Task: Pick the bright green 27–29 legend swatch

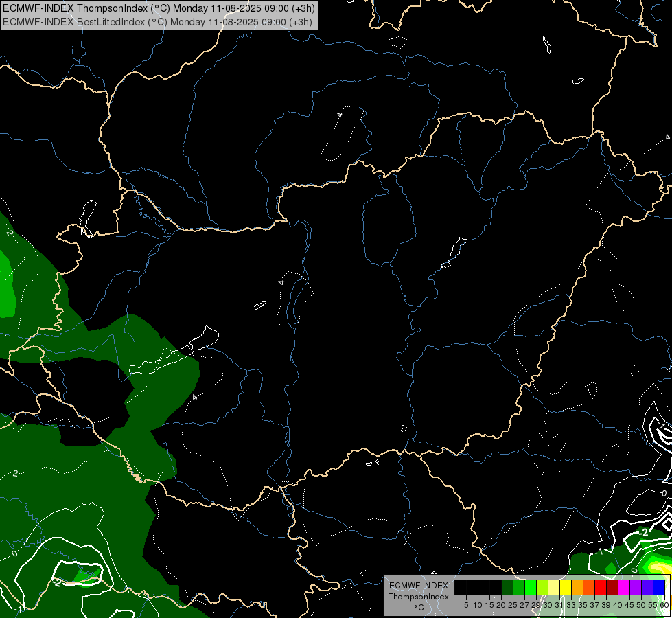Action: click(531, 588)
